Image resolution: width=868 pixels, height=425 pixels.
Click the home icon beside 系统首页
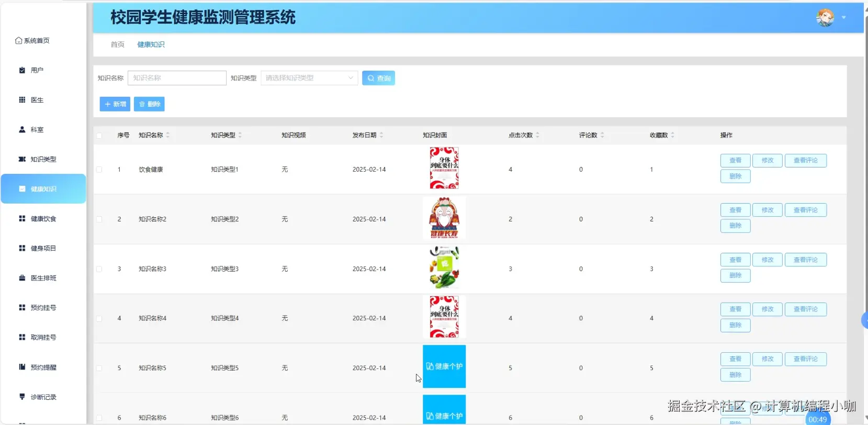(x=19, y=40)
